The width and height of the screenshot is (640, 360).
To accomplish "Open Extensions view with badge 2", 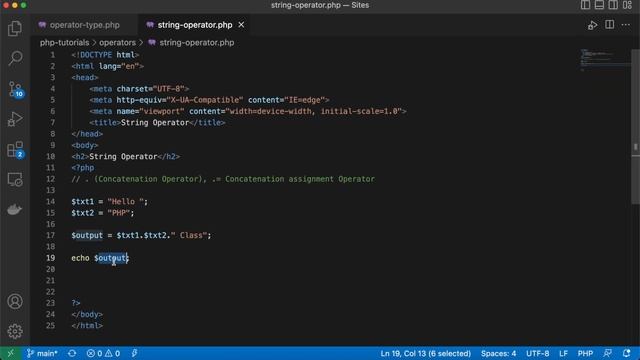I will coord(16,150).
